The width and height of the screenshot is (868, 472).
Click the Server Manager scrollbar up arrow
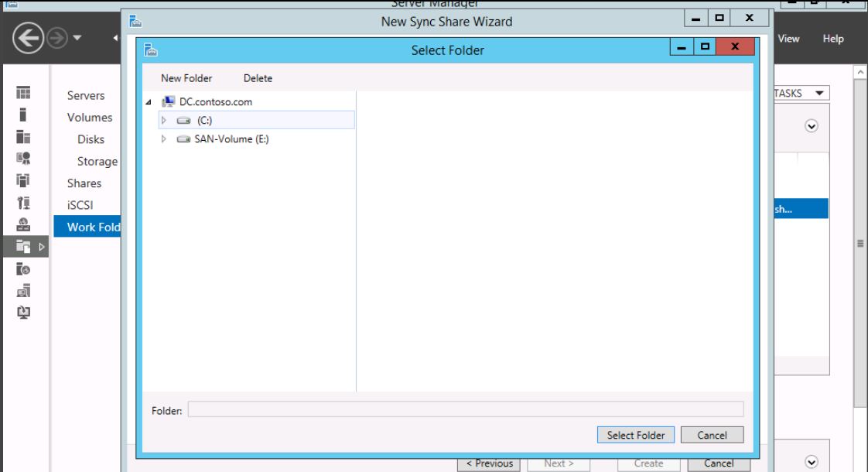click(x=860, y=73)
